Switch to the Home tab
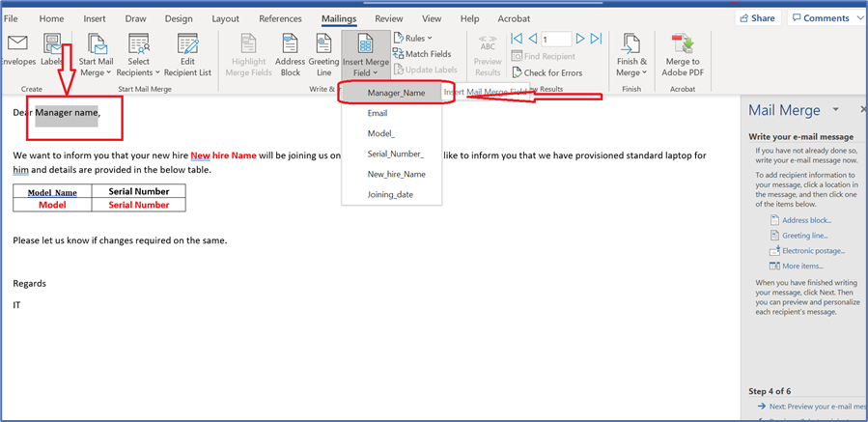 [51, 18]
